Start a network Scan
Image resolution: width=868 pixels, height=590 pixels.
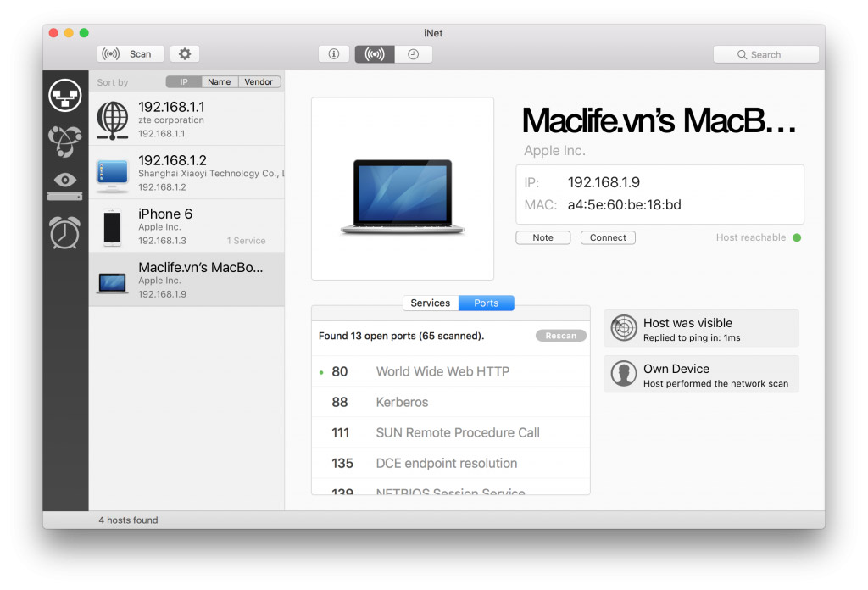(131, 53)
